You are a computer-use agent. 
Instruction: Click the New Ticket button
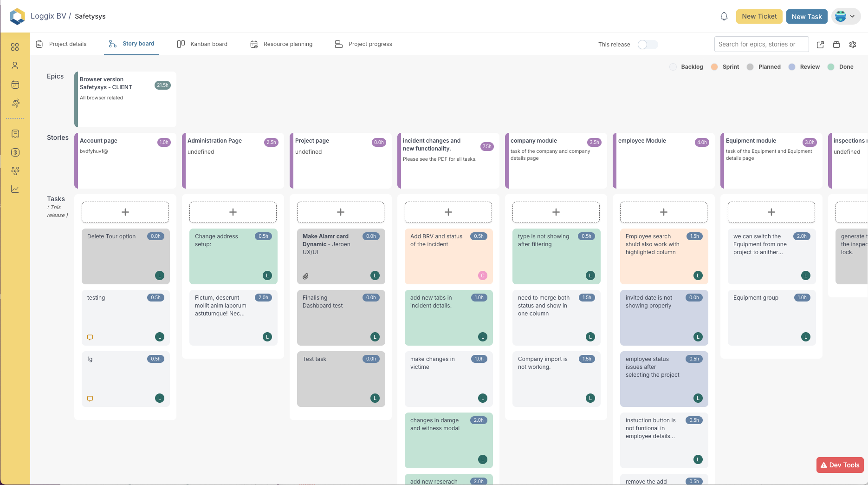[759, 16]
